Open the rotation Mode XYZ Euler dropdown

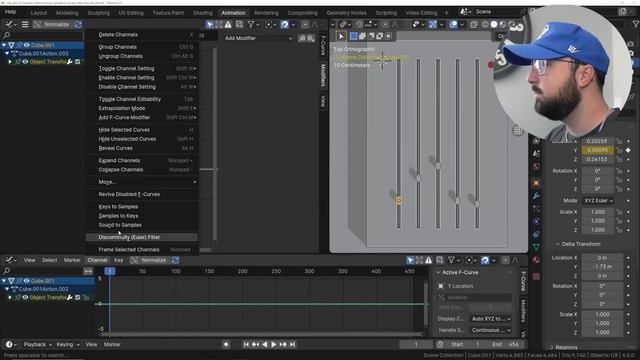pyautogui.click(x=598, y=201)
